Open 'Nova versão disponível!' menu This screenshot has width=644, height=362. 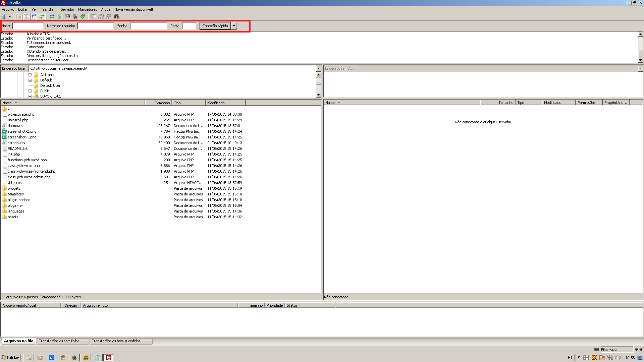pos(133,9)
